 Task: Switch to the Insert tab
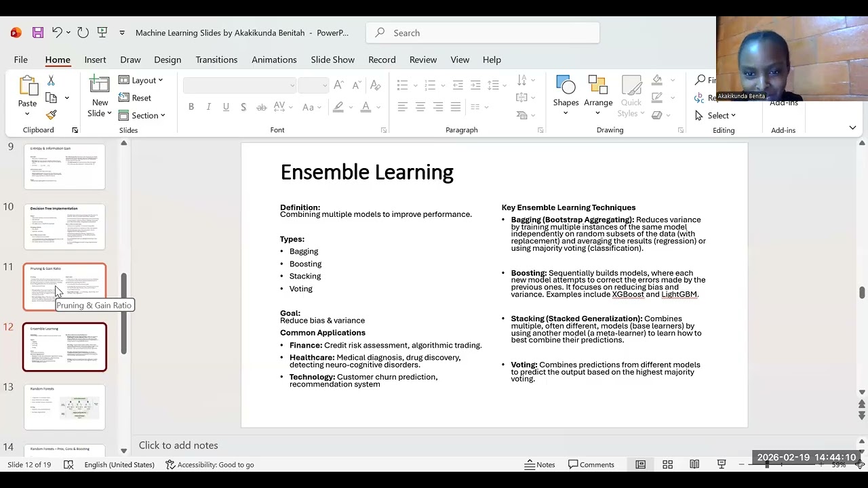tap(95, 60)
